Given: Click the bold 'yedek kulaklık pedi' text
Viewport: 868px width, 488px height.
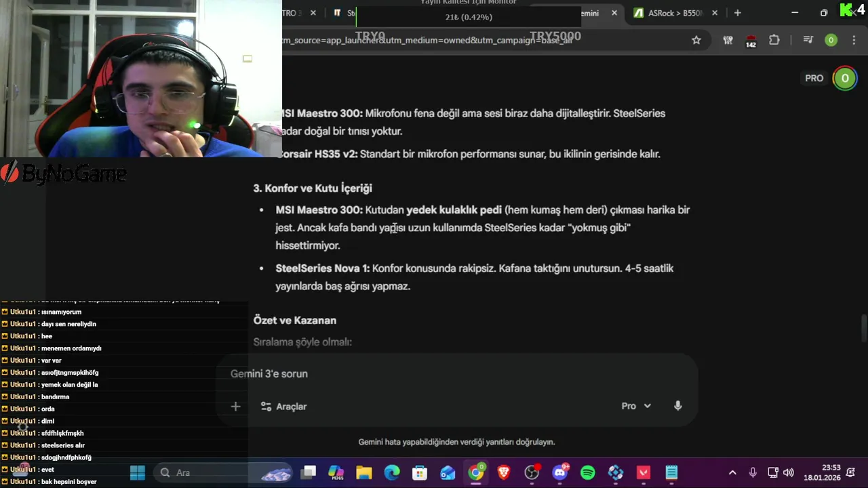Looking at the screenshot, I should [454, 210].
